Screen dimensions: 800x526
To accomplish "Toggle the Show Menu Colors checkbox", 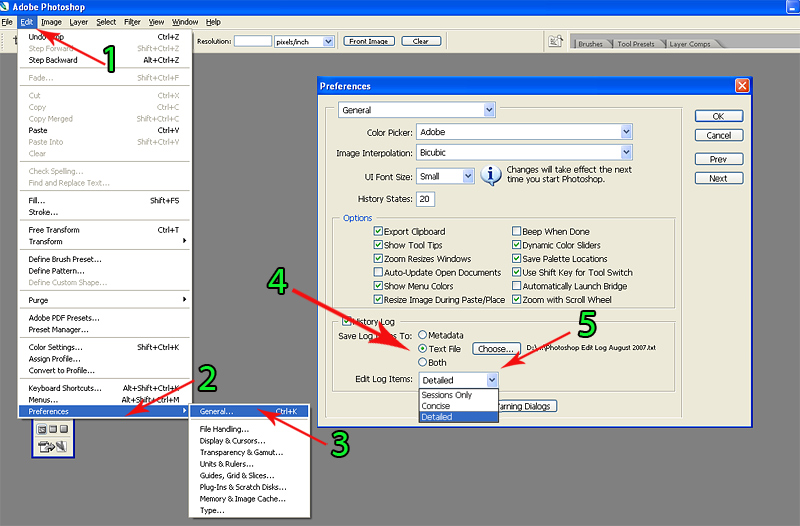I will click(378, 286).
